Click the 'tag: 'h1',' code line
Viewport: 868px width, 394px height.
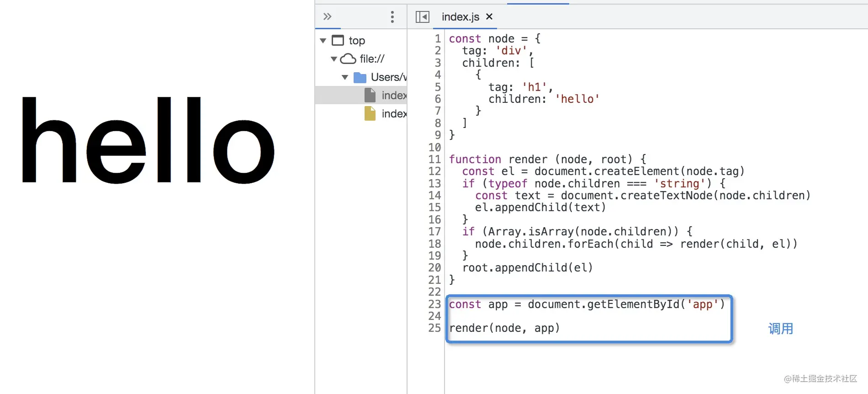click(x=521, y=87)
